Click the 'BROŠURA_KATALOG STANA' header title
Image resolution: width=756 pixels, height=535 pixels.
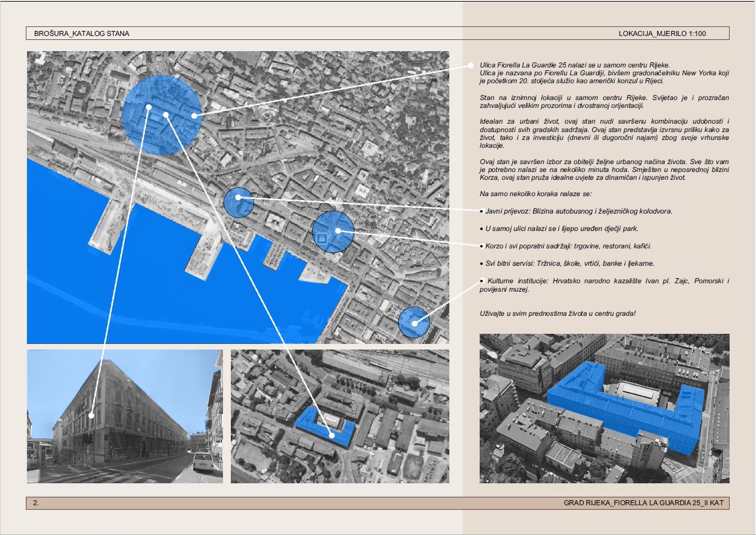[82, 34]
